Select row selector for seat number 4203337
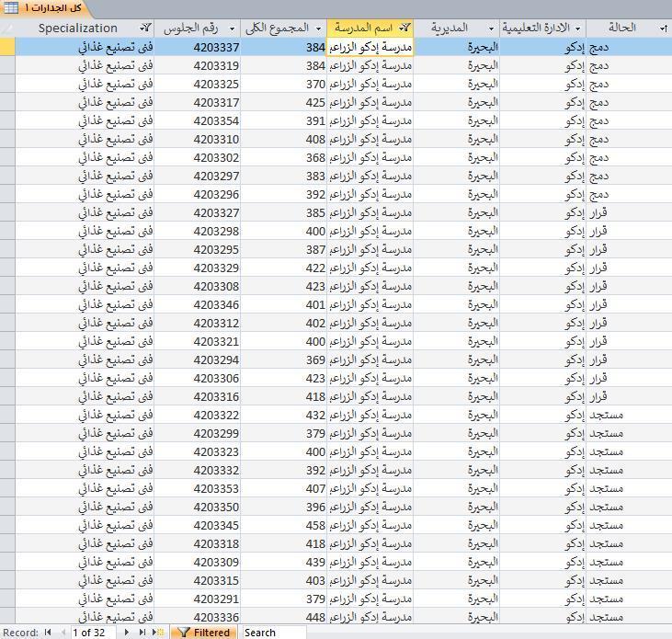Screen dimensions: 672x639 pos(7,47)
